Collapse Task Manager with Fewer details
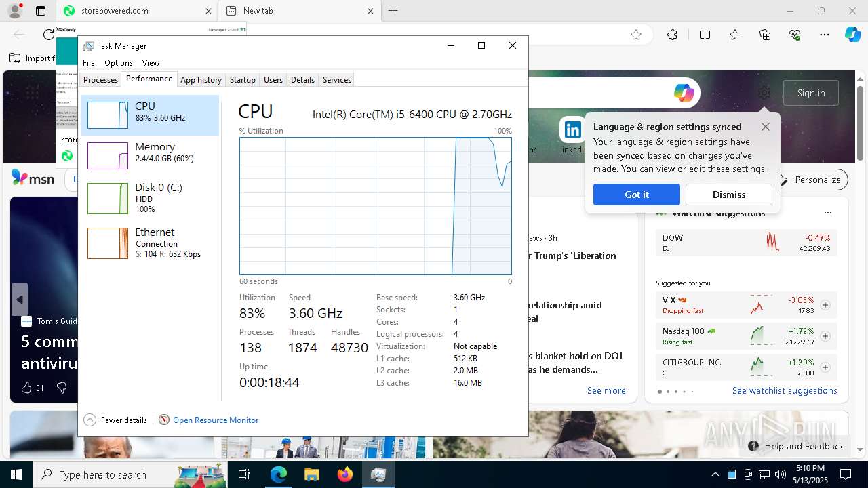The height and width of the screenshot is (488, 868). (x=115, y=420)
